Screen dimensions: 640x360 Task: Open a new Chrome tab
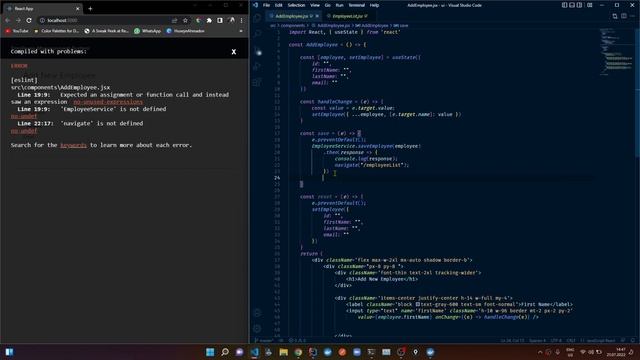pyautogui.click(x=90, y=8)
